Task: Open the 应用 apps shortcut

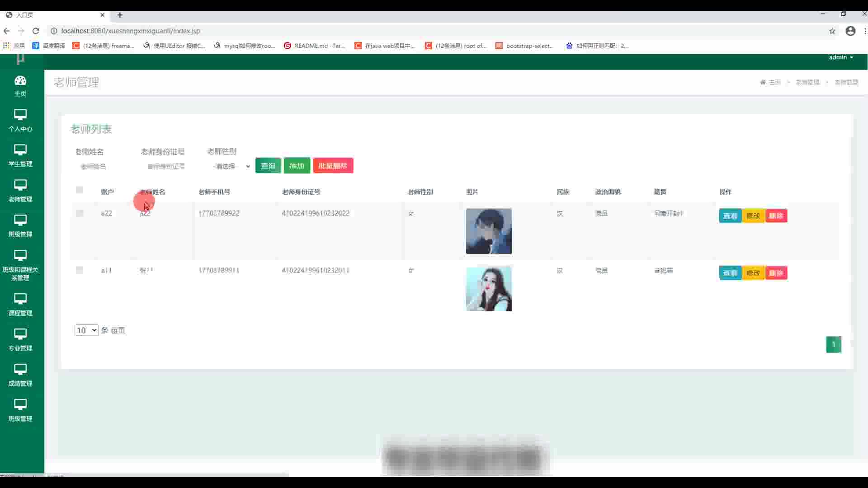Action: pyautogui.click(x=14, y=46)
